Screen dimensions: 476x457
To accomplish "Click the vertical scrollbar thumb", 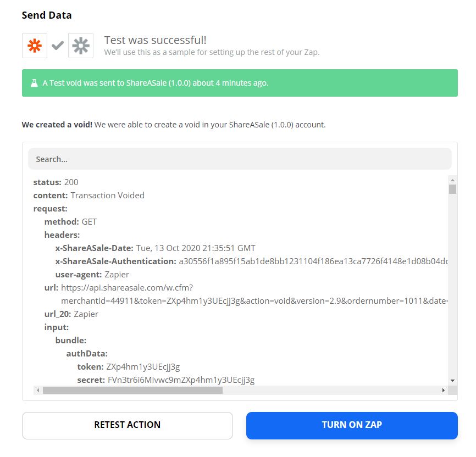I will point(452,189).
